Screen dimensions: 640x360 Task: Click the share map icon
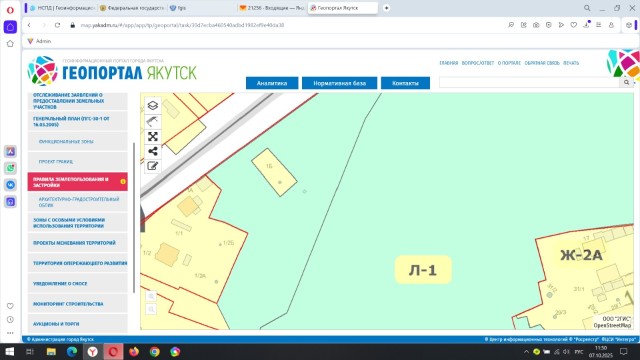point(153,151)
